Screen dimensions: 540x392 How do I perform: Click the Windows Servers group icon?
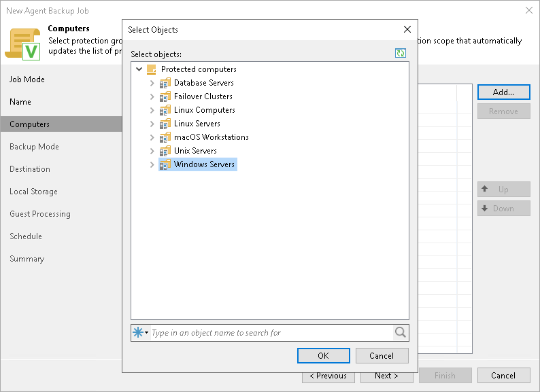pyautogui.click(x=165, y=164)
